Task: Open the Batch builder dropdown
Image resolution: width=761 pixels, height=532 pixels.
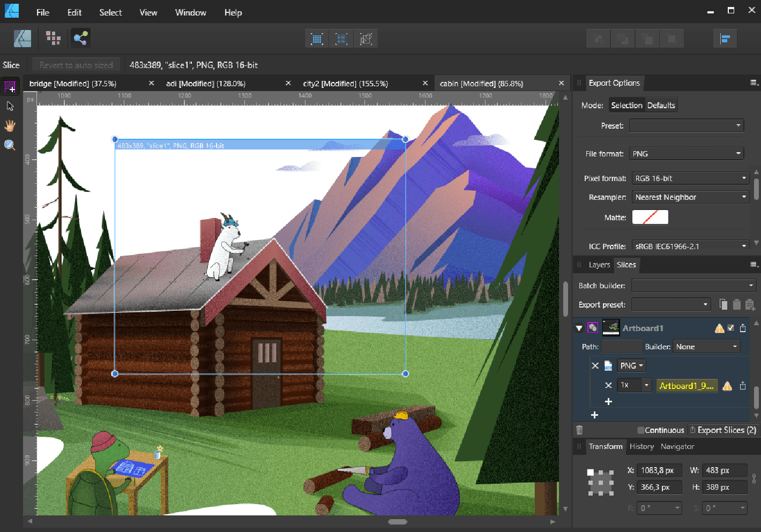Action: (693, 286)
